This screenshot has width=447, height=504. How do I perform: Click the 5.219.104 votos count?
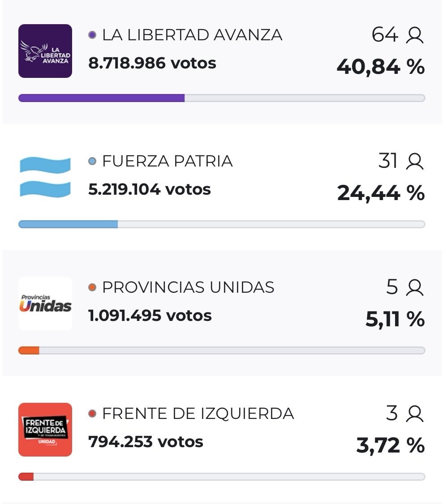click(150, 189)
